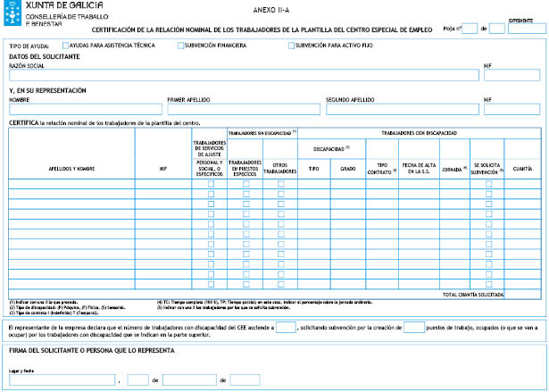Click the representative's Nombre field

[86, 110]
